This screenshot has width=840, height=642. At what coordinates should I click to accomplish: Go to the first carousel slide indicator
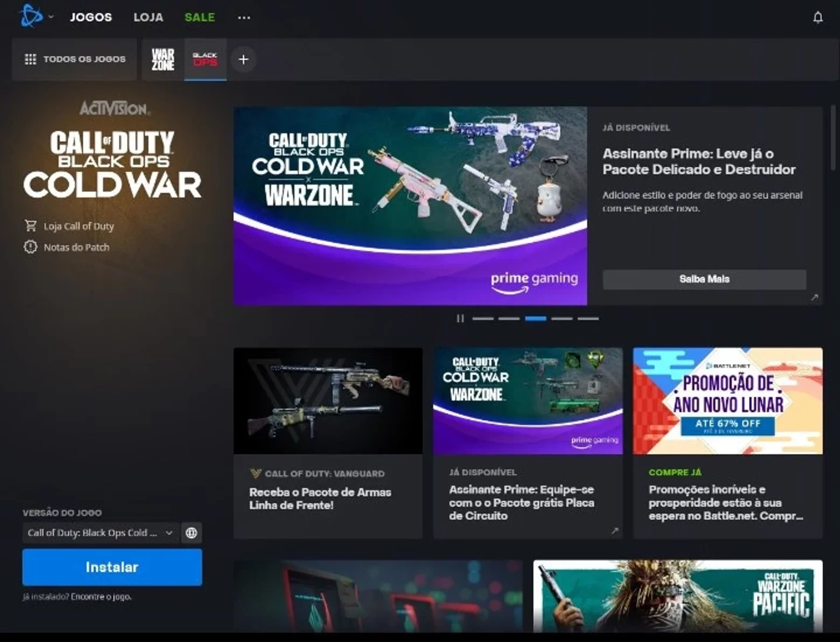point(483,318)
